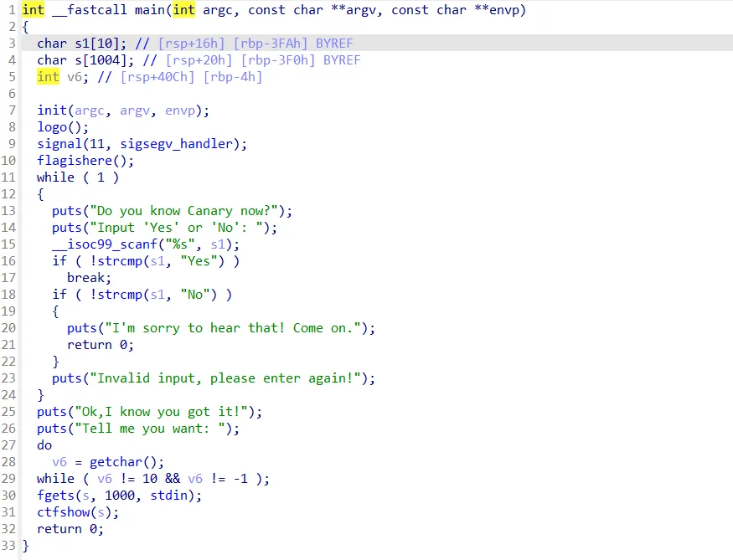Click the signal function name
This screenshot has width=733, height=560.
coord(59,144)
